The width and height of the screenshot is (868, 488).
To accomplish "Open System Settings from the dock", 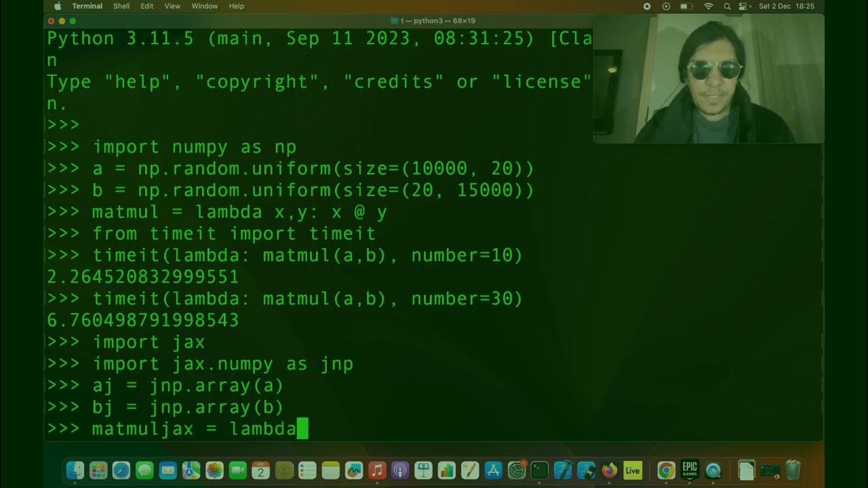I will coord(517,470).
